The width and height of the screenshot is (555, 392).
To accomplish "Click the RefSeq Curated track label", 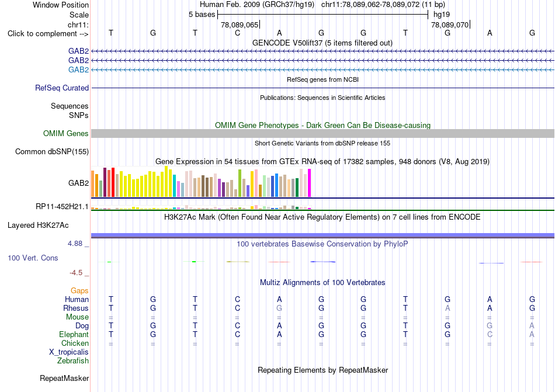I will coord(62,88).
